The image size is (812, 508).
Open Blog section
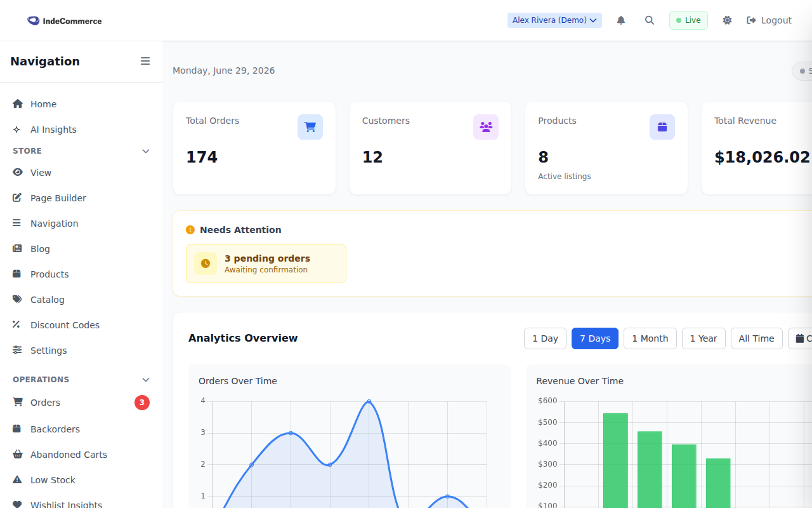coord(81,249)
